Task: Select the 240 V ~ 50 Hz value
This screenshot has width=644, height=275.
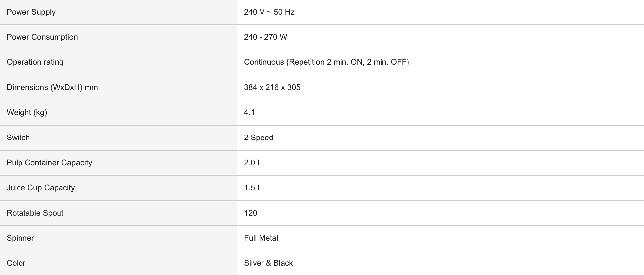Action: pos(269,12)
